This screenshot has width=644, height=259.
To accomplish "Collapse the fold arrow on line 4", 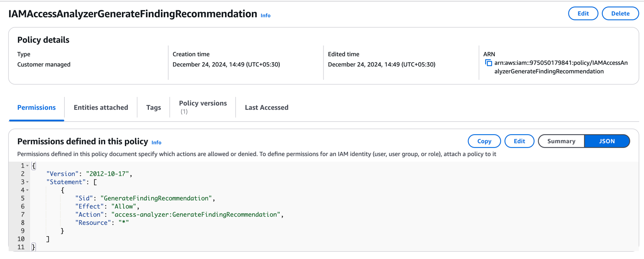I will [27, 190].
